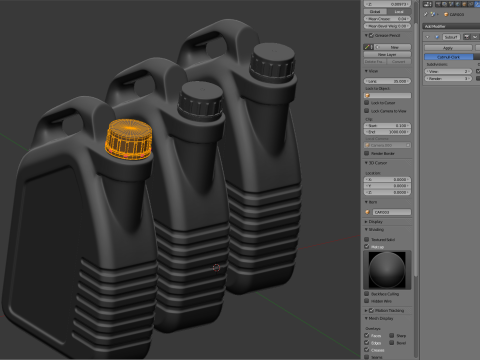
Task: Collapse the Grease Pencil panel
Action: 366,35
